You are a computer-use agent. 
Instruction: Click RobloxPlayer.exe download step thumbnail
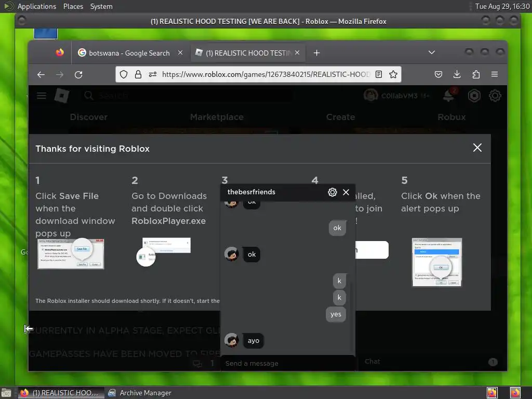(164, 251)
